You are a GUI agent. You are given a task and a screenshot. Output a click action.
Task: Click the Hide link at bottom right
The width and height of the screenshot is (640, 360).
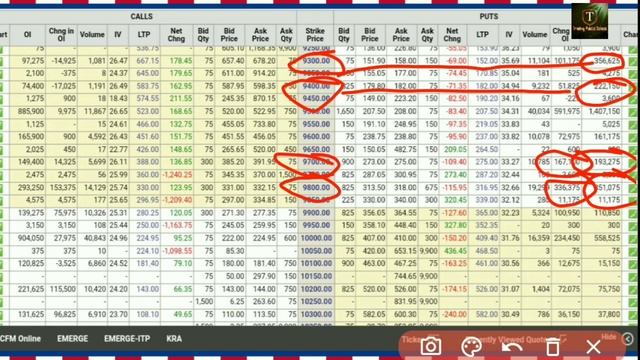608,337
